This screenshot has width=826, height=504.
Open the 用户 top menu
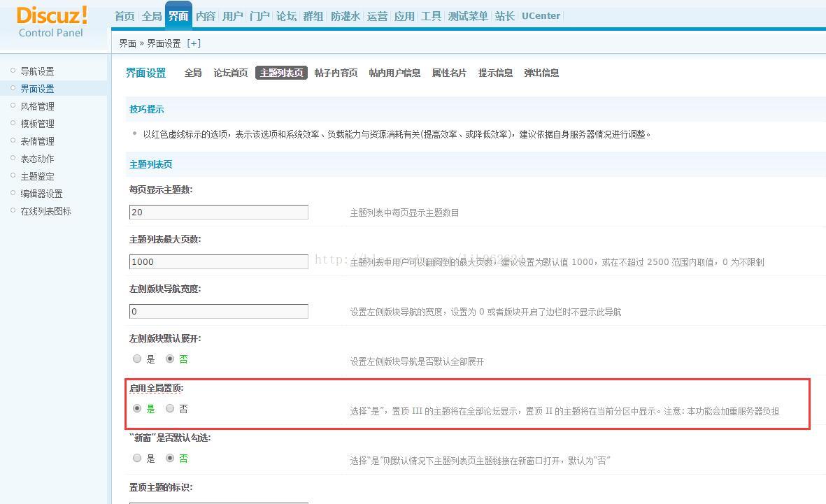pos(232,16)
